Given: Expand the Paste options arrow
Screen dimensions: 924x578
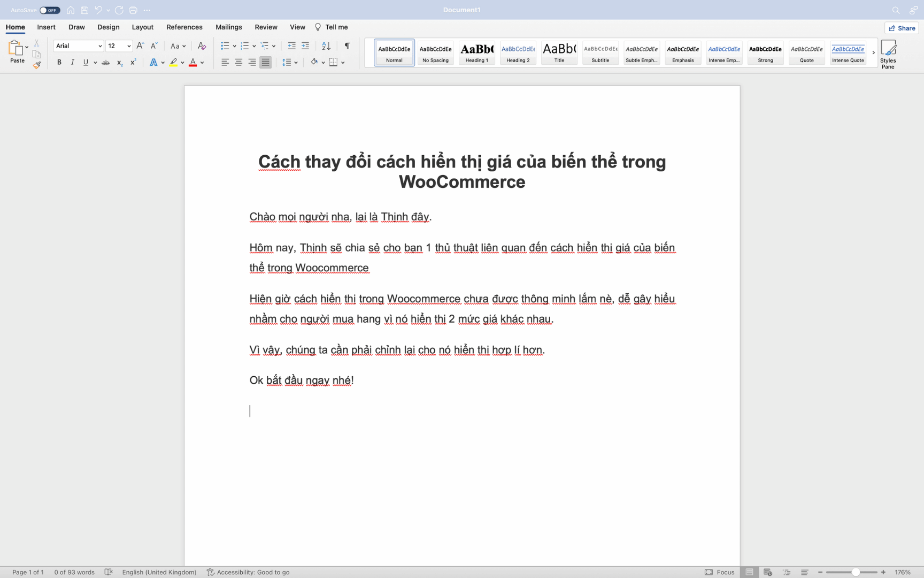Looking at the screenshot, I should click(x=27, y=47).
